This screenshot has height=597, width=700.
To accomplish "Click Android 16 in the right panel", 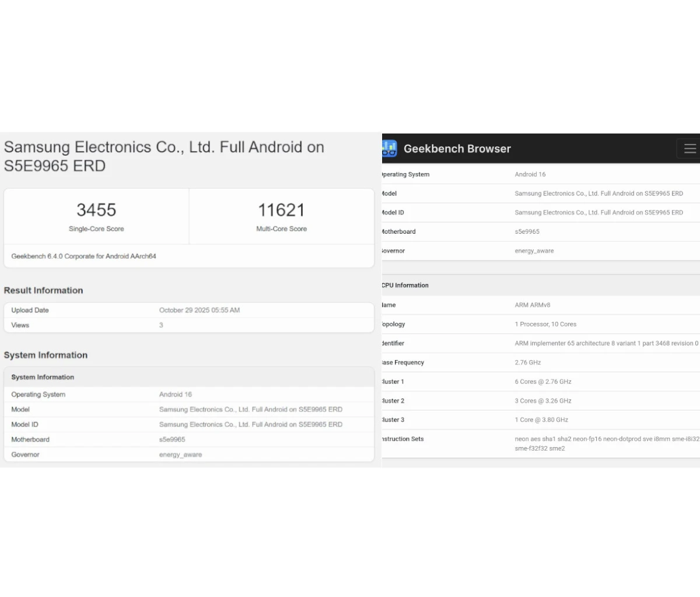I will (x=530, y=174).
